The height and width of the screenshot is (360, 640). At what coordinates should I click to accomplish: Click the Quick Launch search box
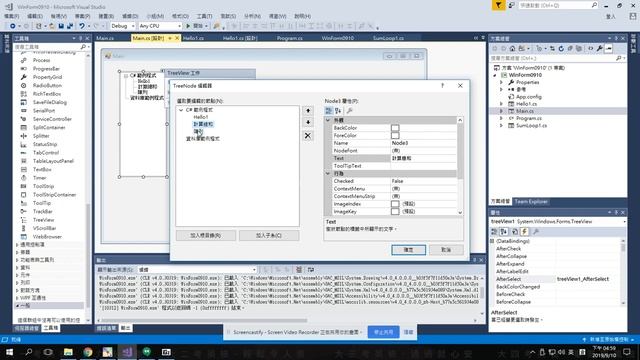558,5
